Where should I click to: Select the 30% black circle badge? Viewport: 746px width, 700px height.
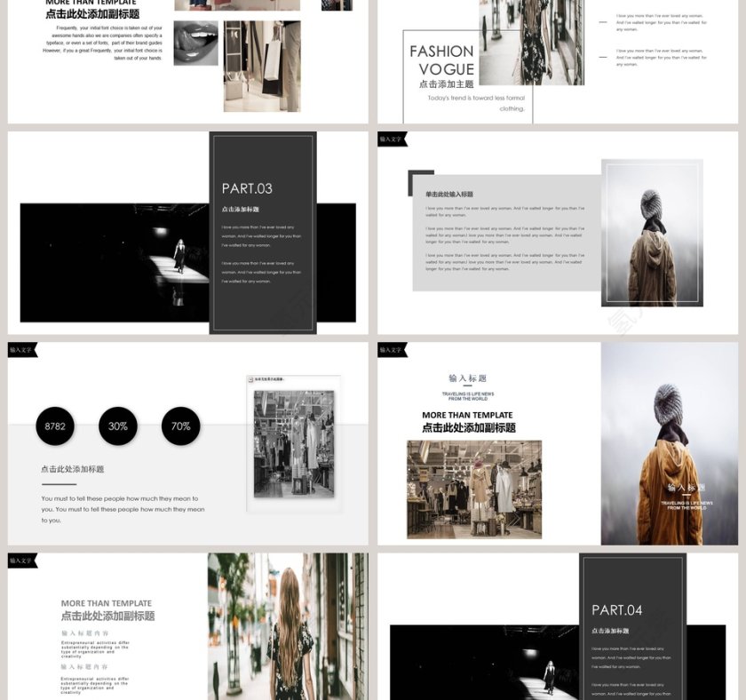[x=118, y=426]
